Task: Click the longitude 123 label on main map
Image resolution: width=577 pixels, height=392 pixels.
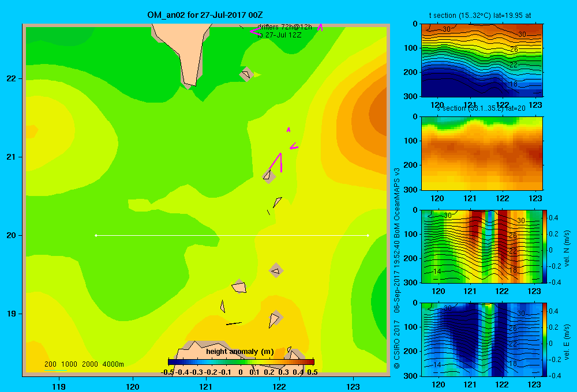Action: (353, 386)
